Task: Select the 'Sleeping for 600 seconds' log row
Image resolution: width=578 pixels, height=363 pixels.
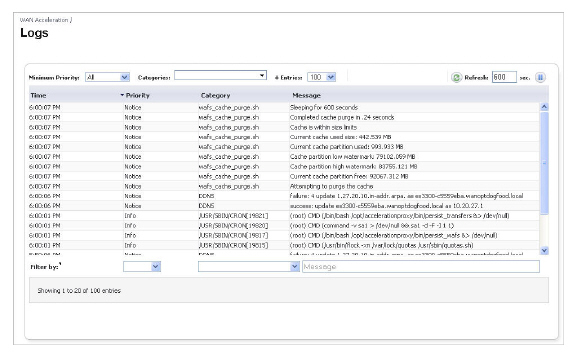Action: click(284, 107)
